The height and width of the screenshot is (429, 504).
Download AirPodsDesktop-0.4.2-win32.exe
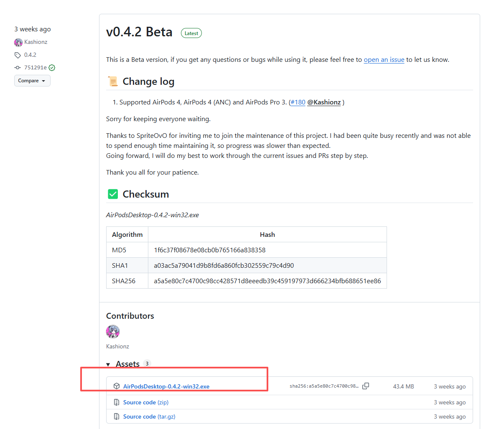(x=166, y=386)
